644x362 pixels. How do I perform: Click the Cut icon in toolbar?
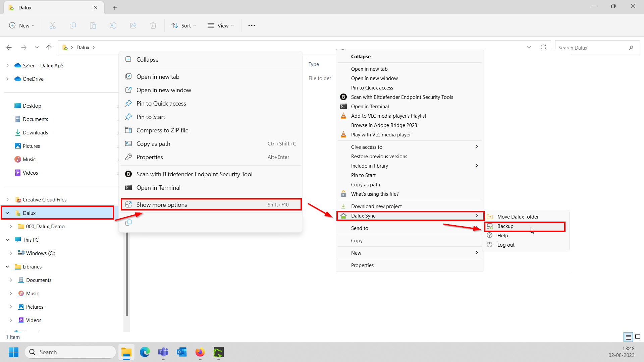(53, 25)
